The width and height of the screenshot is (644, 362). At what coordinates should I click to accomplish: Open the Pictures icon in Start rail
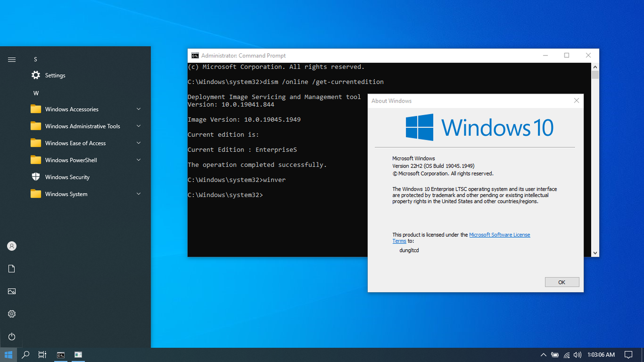(12, 292)
